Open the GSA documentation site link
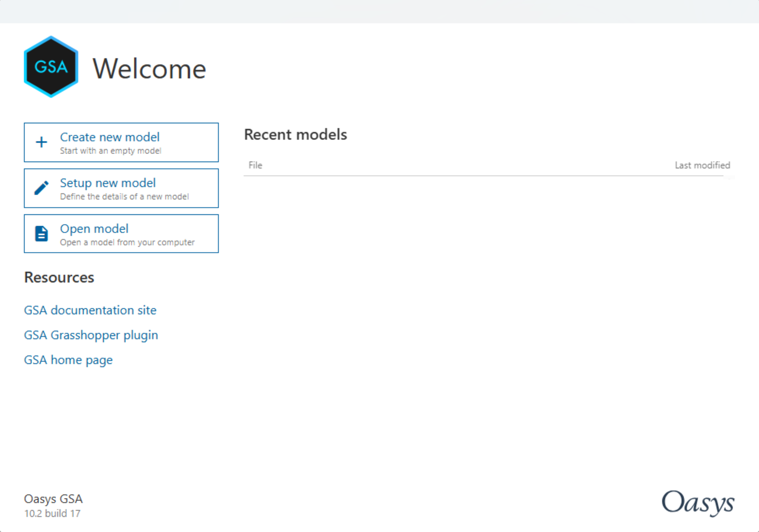The image size is (759, 532). (x=90, y=310)
